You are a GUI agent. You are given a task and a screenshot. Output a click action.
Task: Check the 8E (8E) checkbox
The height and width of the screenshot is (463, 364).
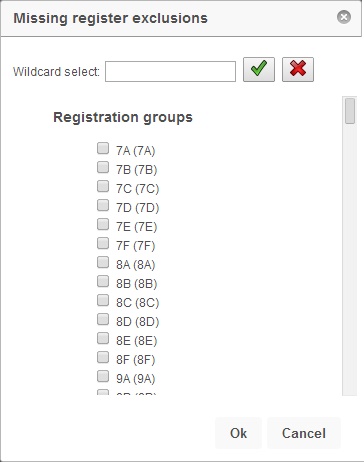click(x=103, y=338)
